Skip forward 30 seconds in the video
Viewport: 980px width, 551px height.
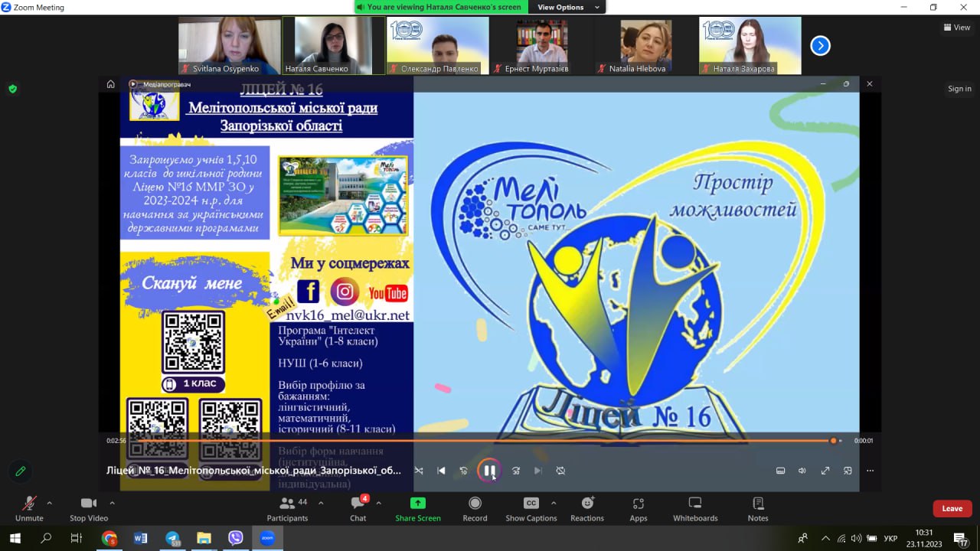point(515,471)
